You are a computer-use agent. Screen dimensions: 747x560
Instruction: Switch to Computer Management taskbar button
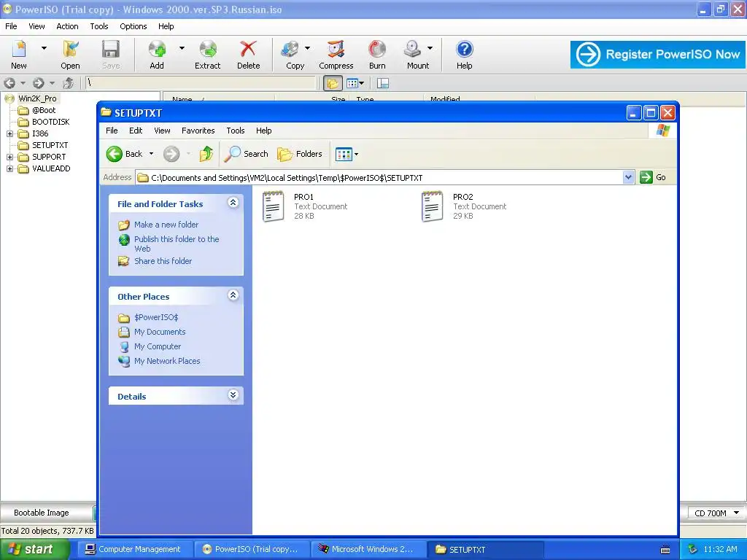(134, 549)
